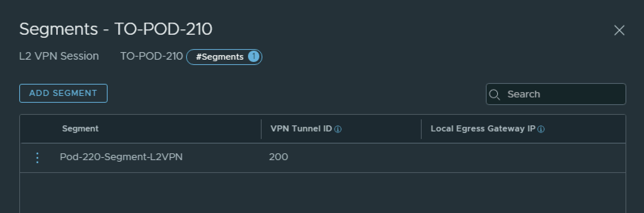Click the VPN Tunnel ID column header

[301, 129]
